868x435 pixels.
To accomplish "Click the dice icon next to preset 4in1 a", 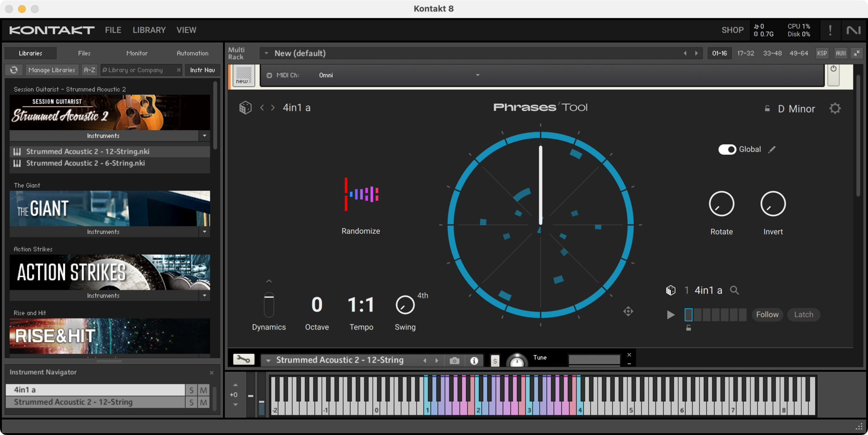I will pos(245,108).
